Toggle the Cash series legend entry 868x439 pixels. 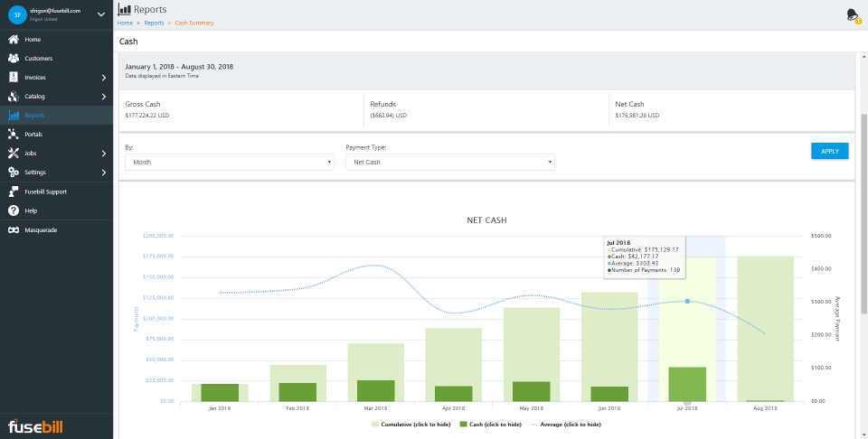[491, 425]
